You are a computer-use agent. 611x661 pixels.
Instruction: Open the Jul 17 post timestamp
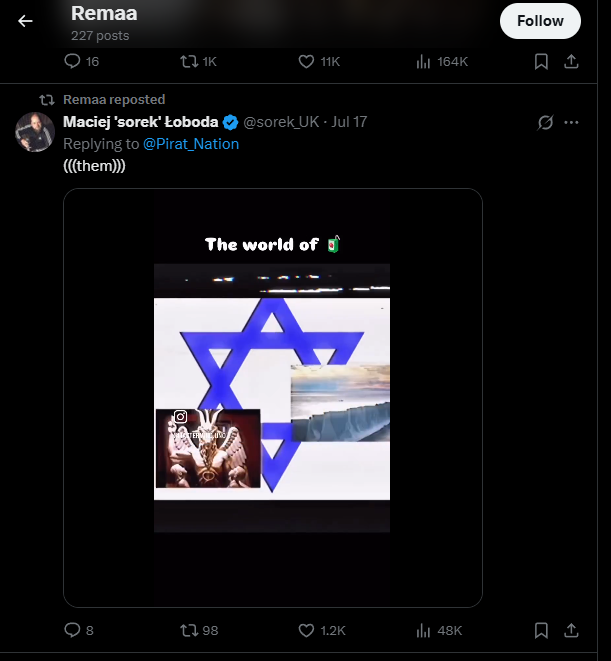pos(349,122)
